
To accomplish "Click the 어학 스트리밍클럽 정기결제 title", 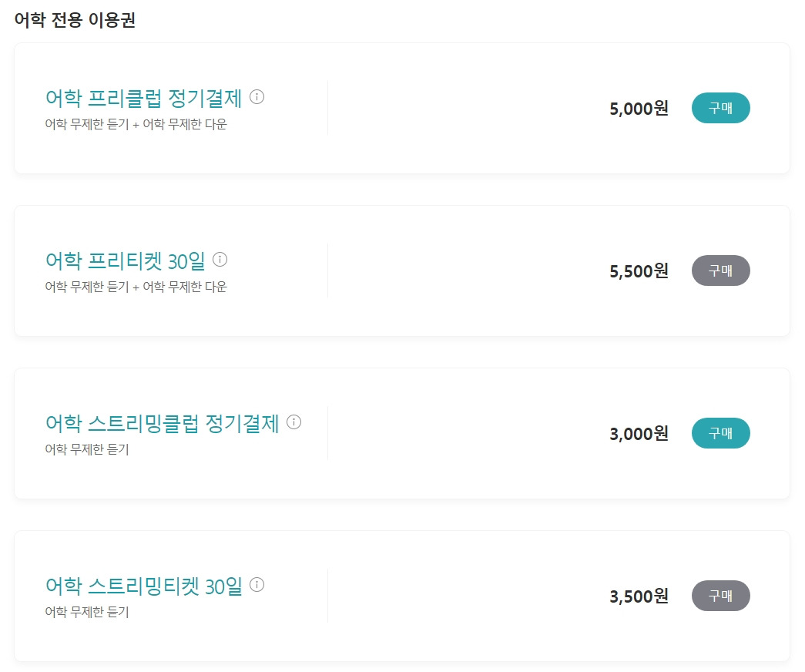I will (163, 424).
